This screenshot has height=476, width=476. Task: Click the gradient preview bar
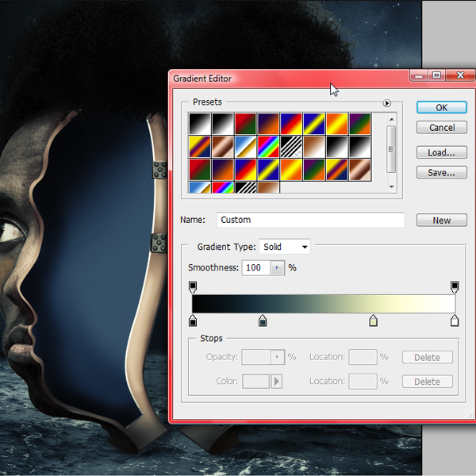point(324,304)
